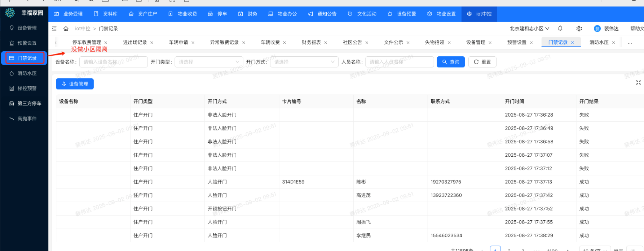Toggle fullscreen with the expand icon
This screenshot has height=251, width=644.
pos(638,83)
